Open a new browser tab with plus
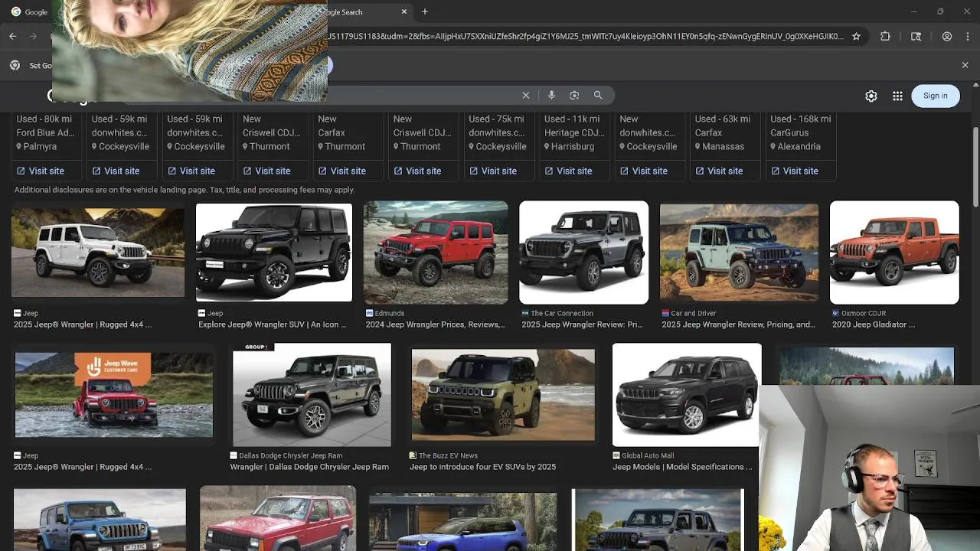Screen dimensions: 980x551 [425, 11]
